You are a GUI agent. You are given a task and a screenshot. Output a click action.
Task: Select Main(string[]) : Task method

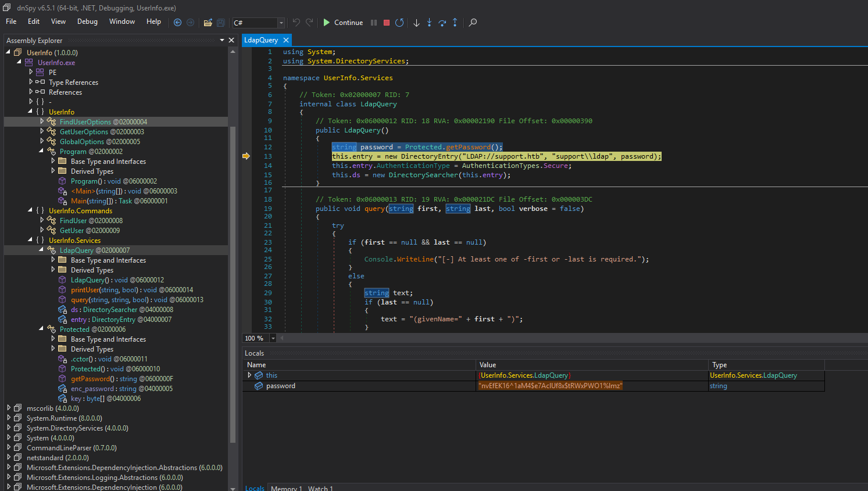tap(119, 201)
